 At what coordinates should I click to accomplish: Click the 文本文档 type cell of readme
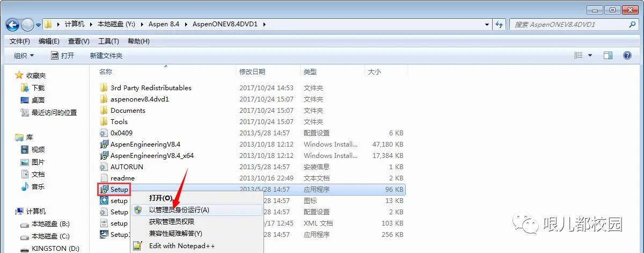pyautogui.click(x=317, y=178)
